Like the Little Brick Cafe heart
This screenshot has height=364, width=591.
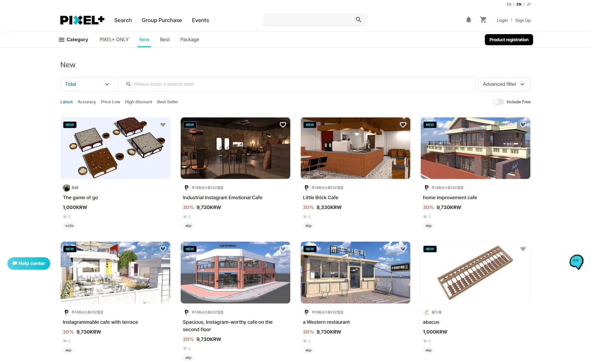pyautogui.click(x=403, y=125)
